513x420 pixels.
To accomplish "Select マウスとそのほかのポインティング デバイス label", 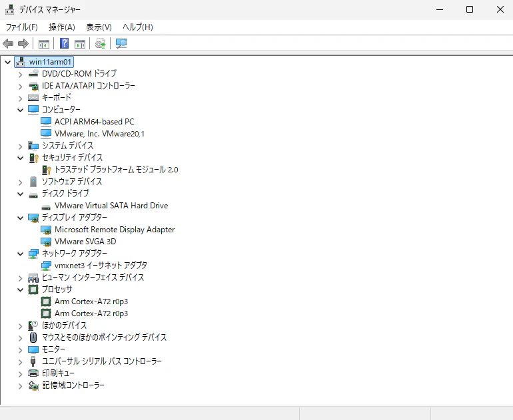I will point(104,337).
